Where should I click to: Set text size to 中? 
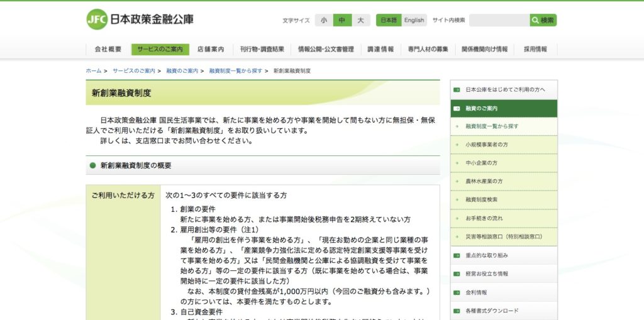pos(342,20)
